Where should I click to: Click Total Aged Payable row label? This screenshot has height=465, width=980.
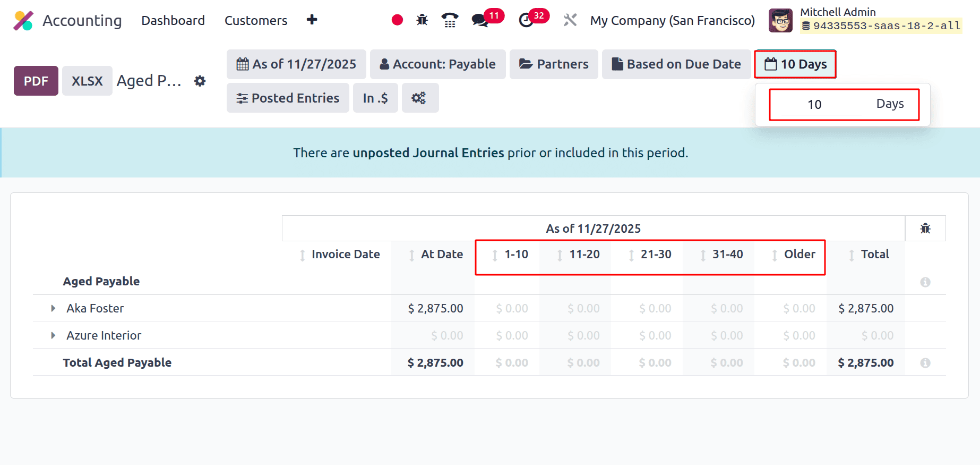click(x=117, y=362)
